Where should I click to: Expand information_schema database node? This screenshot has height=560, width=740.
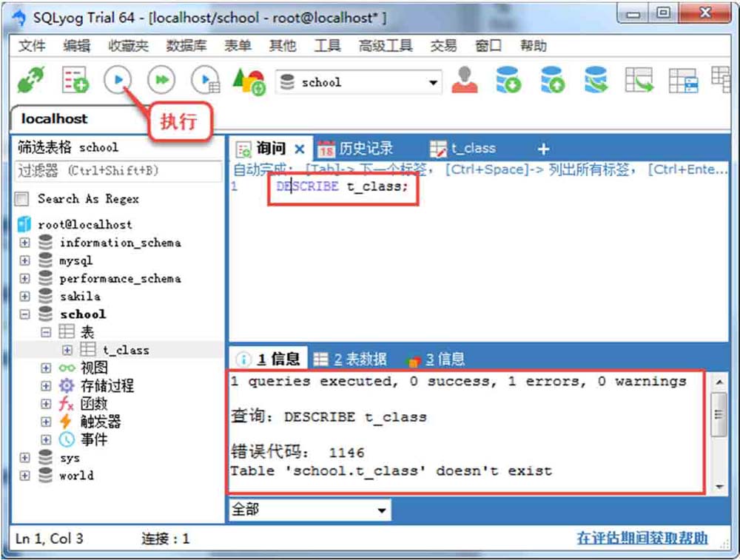pyautogui.click(x=24, y=243)
